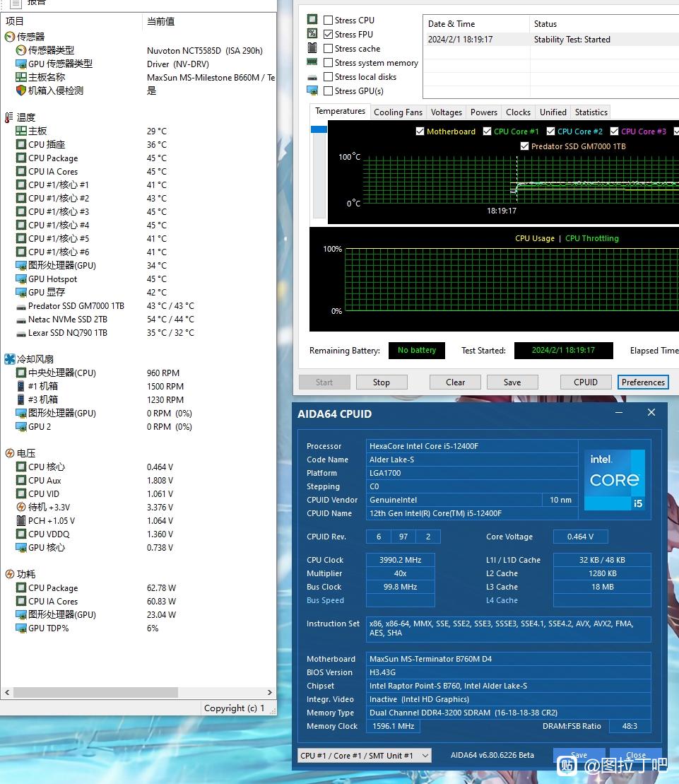Click the Date & Time column header
This screenshot has height=784, width=679.
[476, 23]
